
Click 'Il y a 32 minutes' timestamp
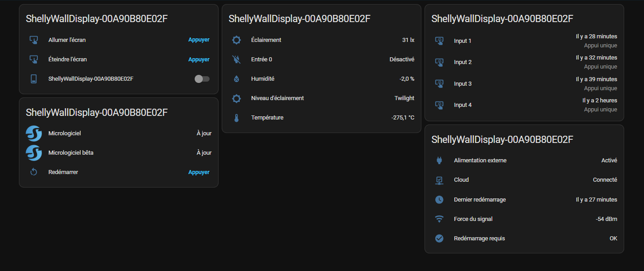597,58
